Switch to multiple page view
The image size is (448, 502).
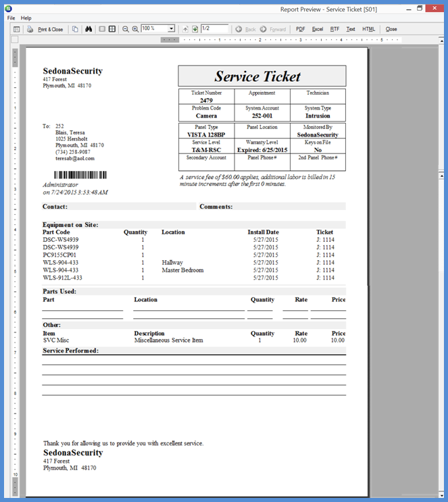tap(112, 29)
